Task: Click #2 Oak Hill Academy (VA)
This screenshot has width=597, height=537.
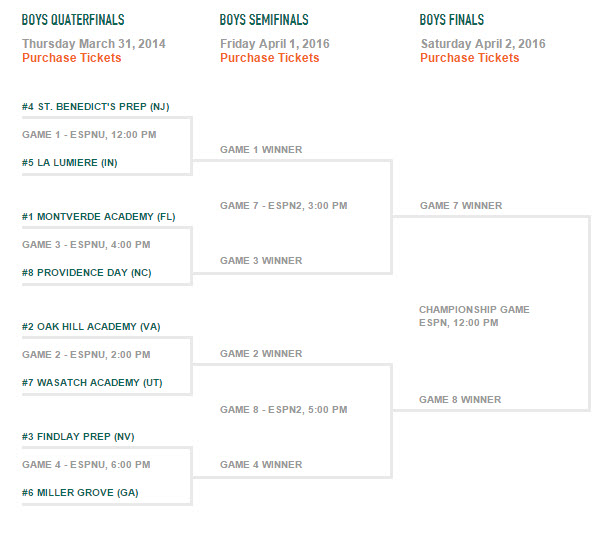Action: [x=91, y=327]
